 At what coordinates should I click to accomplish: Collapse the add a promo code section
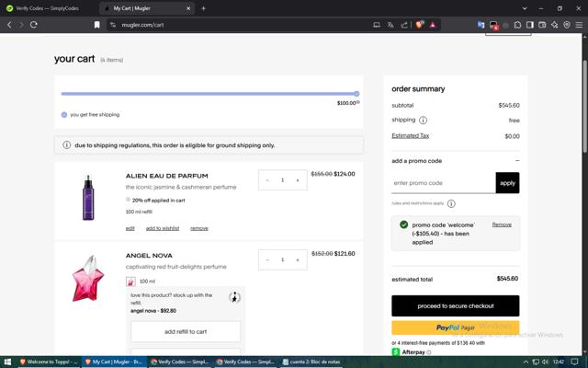tap(517, 161)
